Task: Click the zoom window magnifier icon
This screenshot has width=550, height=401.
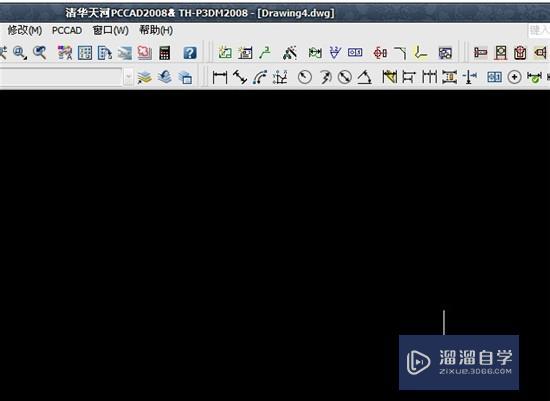Action: (20, 53)
